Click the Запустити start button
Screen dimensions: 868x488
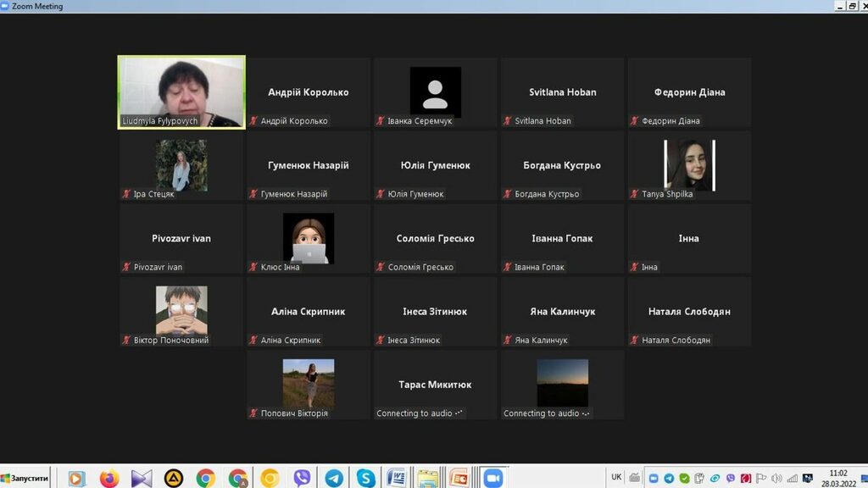[x=25, y=478]
